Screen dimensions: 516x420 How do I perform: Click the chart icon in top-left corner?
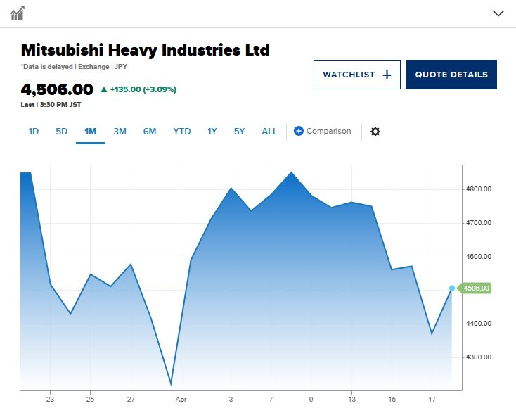click(18, 13)
